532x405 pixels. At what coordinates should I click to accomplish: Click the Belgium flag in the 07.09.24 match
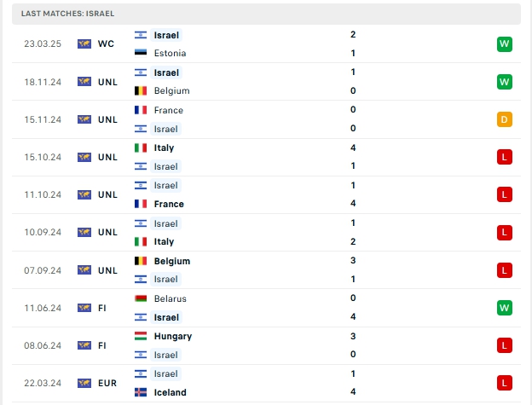[x=141, y=261]
